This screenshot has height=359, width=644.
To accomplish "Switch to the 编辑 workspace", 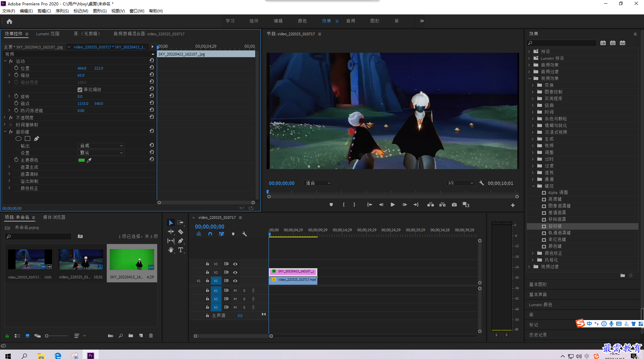I will point(278,21).
